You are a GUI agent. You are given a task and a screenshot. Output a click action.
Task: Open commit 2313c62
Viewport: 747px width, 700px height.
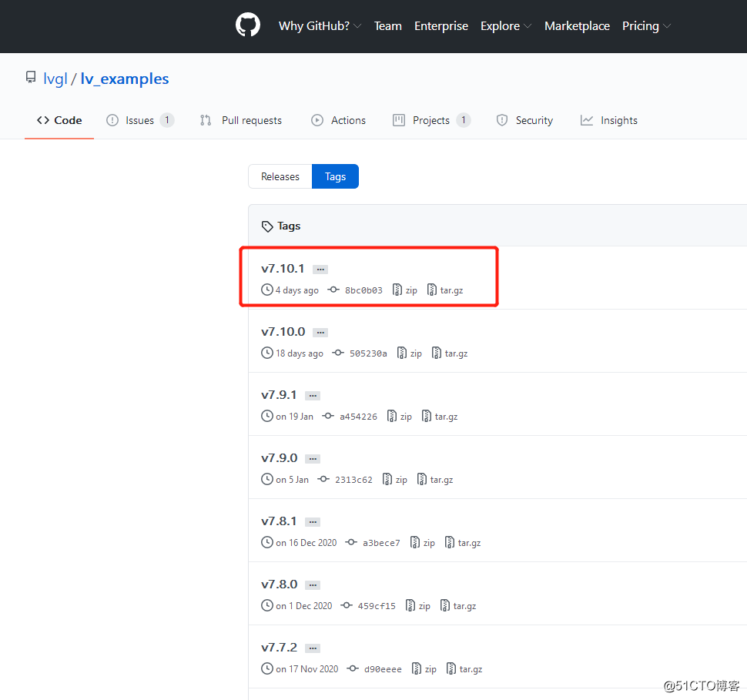pyautogui.click(x=353, y=480)
